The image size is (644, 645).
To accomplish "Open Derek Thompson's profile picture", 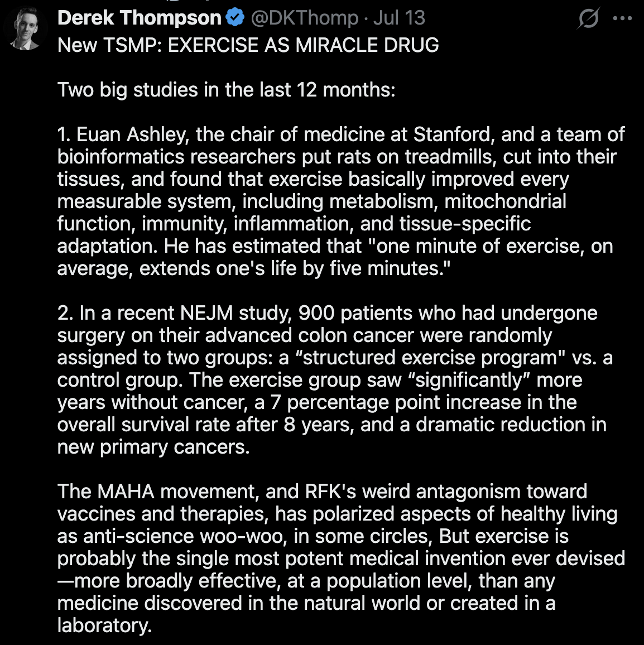I will [x=26, y=28].
